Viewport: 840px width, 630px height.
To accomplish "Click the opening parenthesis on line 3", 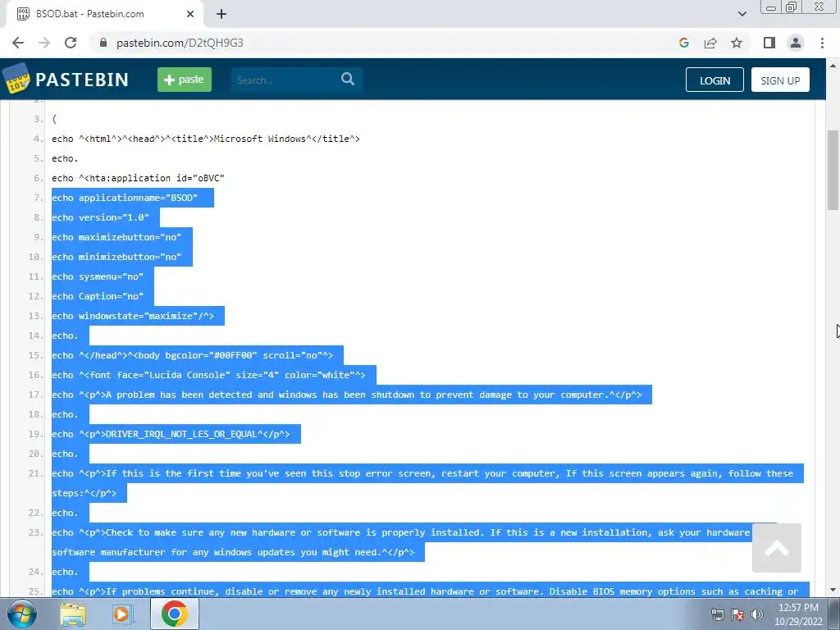I will [54, 119].
